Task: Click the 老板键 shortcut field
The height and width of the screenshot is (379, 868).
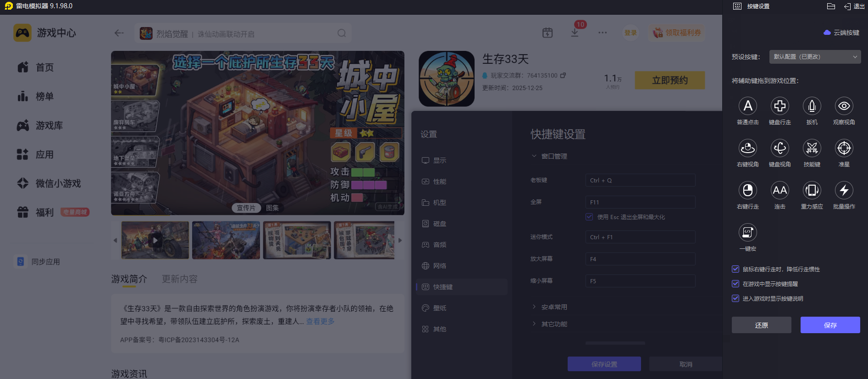Action: 641,180
